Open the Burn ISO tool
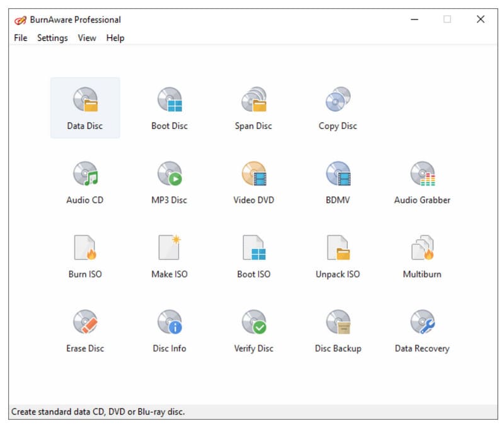The width and height of the screenshot is (504, 428). coord(85,249)
